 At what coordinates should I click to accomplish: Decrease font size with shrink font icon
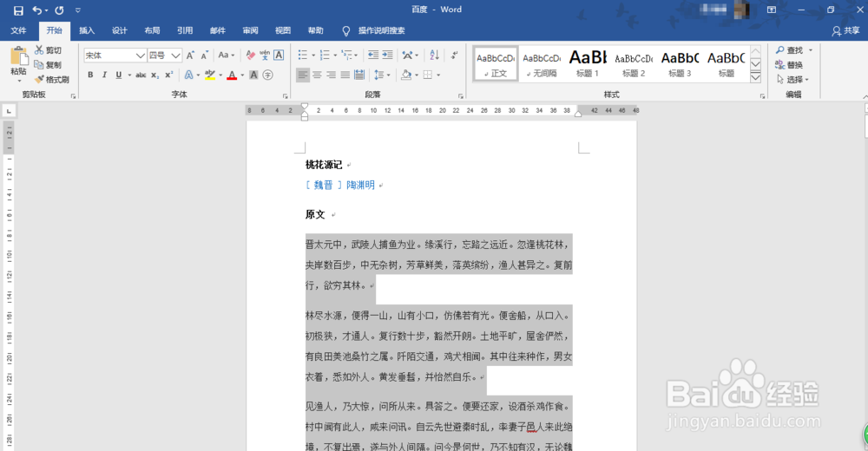coord(204,56)
